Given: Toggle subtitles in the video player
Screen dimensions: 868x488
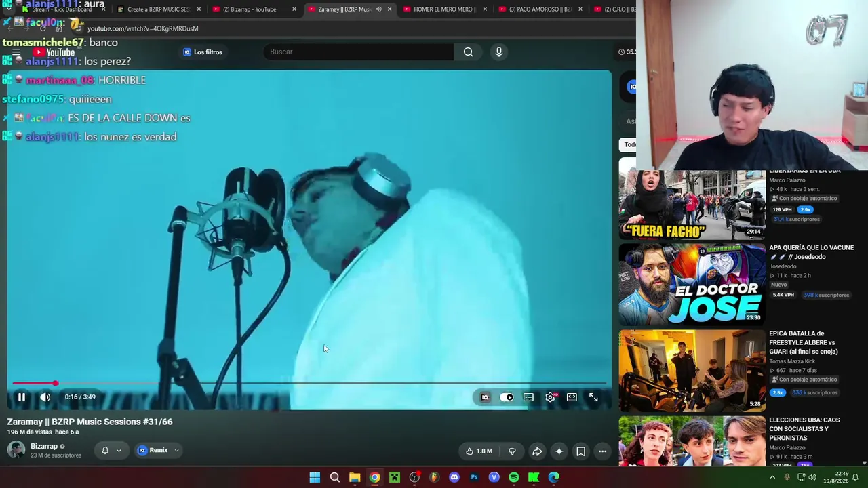Looking at the screenshot, I should (528, 397).
